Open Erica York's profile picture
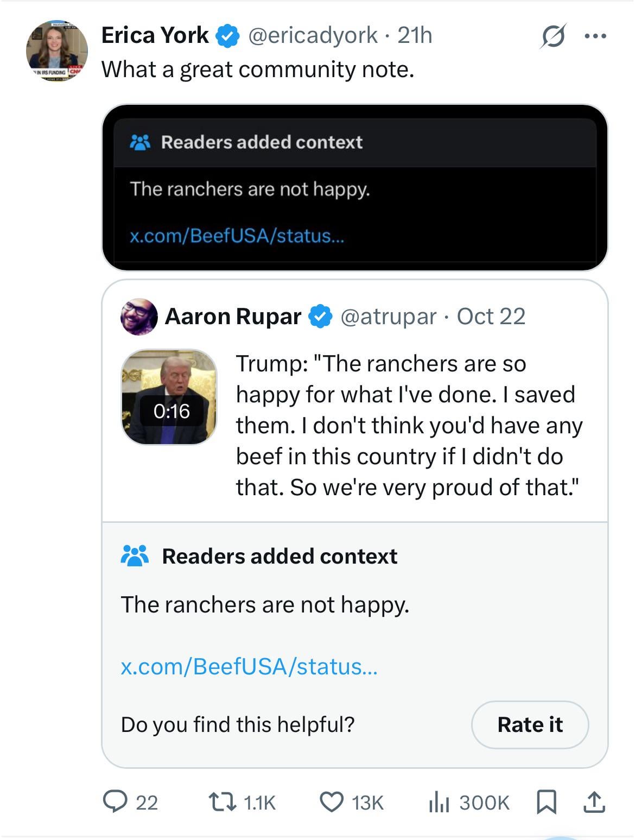The width and height of the screenshot is (635, 840). click(56, 51)
